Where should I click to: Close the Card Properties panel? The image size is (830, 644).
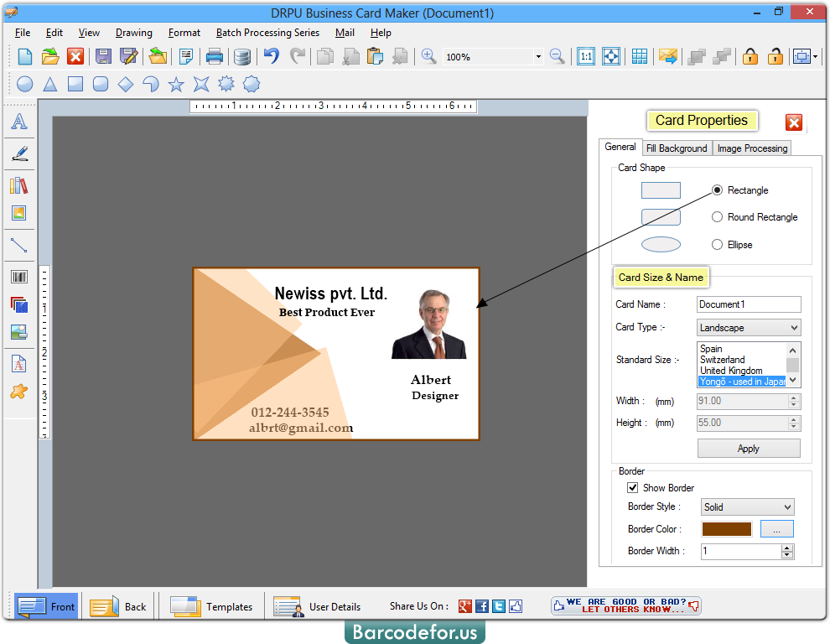pos(794,122)
